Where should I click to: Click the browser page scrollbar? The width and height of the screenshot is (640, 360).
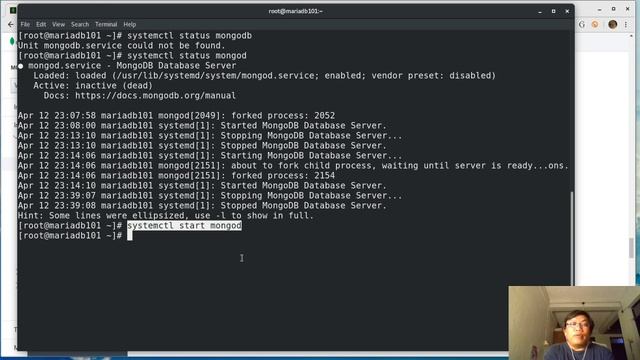coord(631,247)
